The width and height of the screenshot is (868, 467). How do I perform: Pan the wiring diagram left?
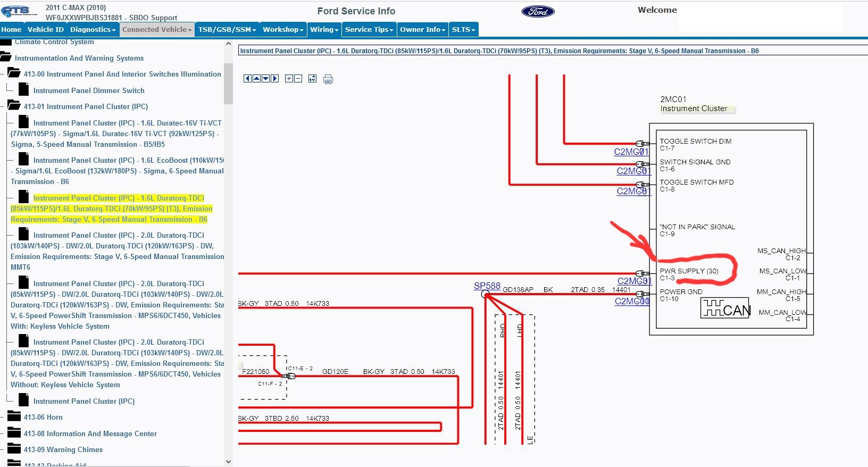pos(247,79)
